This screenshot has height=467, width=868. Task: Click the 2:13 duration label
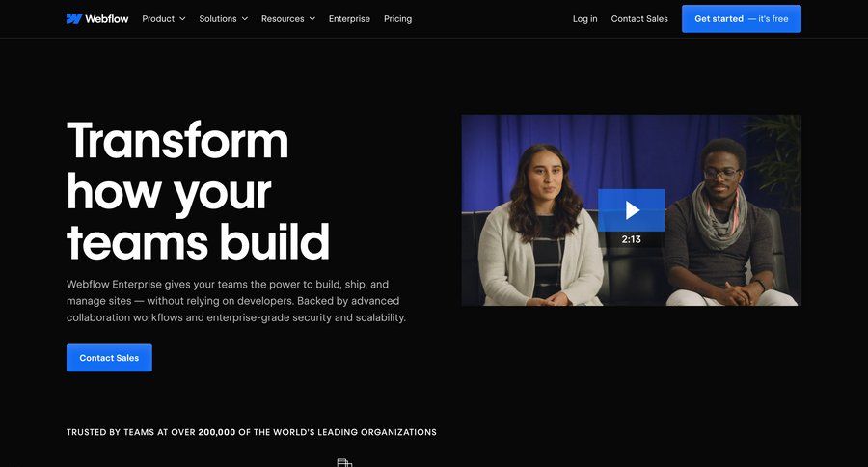tap(631, 239)
